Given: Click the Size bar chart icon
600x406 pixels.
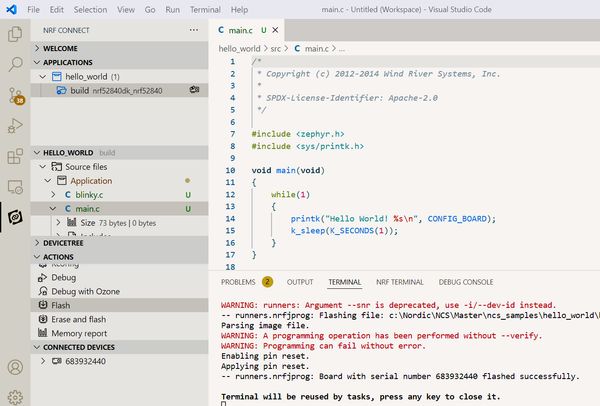Looking at the screenshot, I should pyautogui.click(x=72, y=222).
